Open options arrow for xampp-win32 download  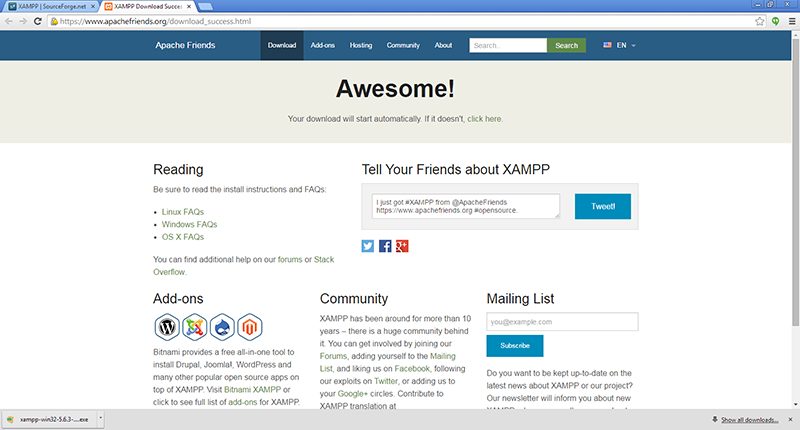pyautogui.click(x=101, y=419)
